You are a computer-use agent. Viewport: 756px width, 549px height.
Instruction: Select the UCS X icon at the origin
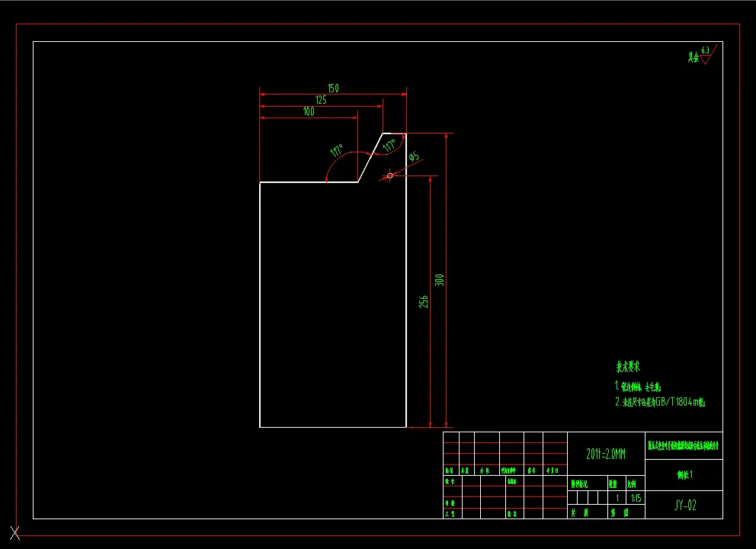coord(15,533)
